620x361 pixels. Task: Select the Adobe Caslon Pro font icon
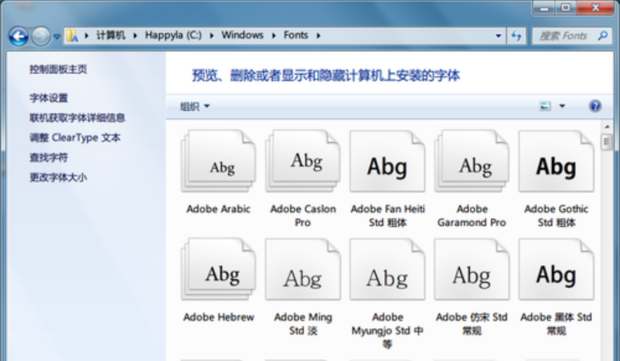[x=303, y=162]
